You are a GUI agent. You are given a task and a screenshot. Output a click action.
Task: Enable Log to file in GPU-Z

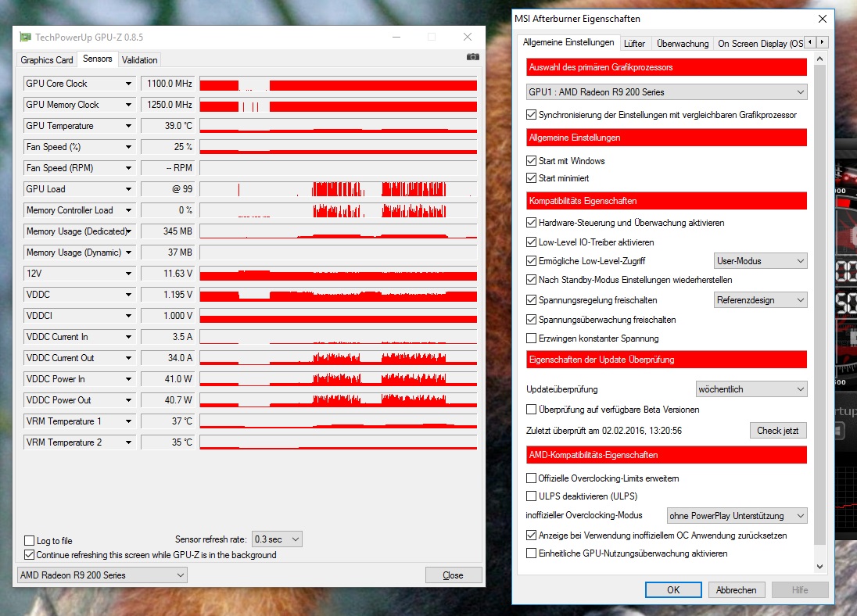click(x=30, y=541)
